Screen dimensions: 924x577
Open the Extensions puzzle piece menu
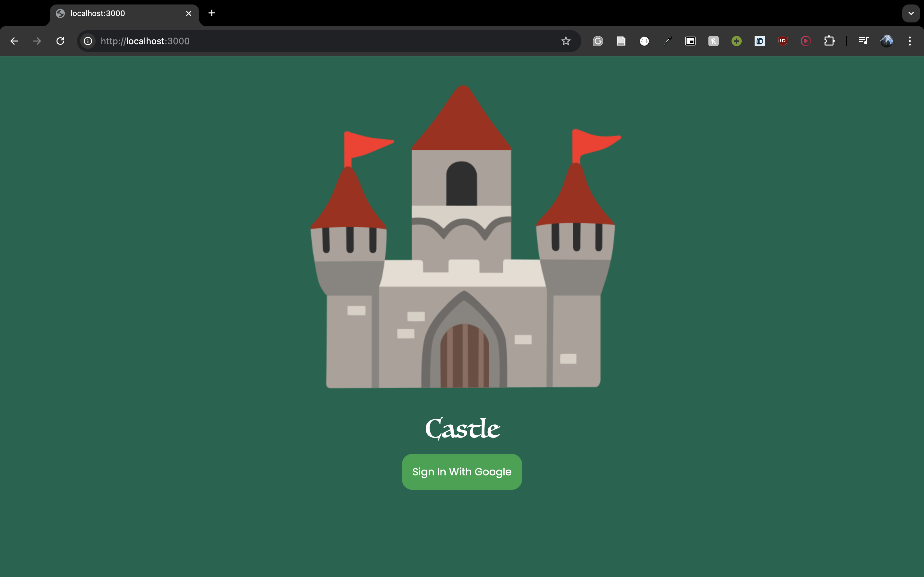click(829, 41)
